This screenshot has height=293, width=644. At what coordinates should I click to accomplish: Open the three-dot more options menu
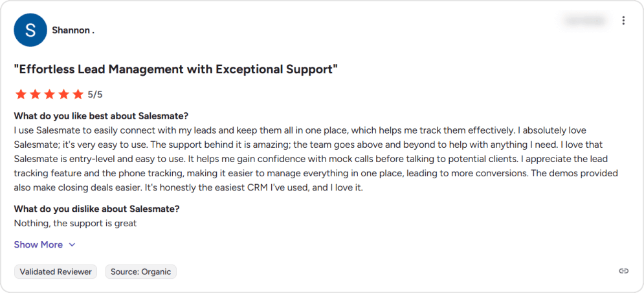point(623,21)
